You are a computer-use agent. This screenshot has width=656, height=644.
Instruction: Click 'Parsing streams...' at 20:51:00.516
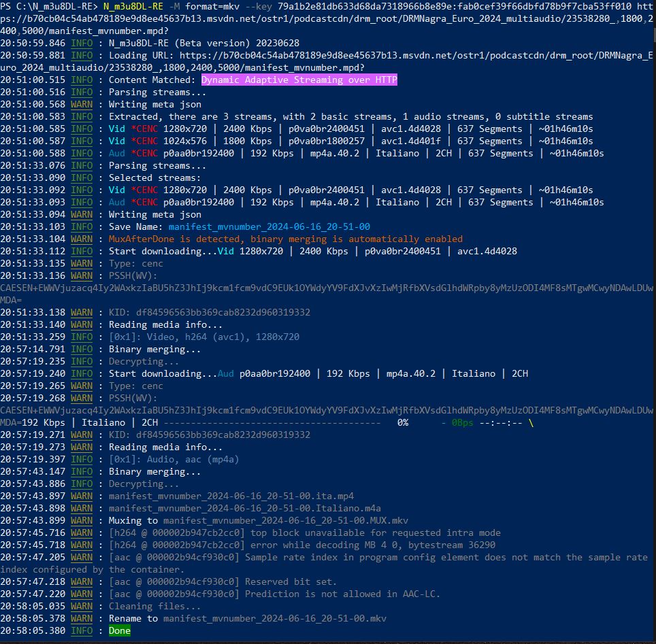click(x=158, y=92)
